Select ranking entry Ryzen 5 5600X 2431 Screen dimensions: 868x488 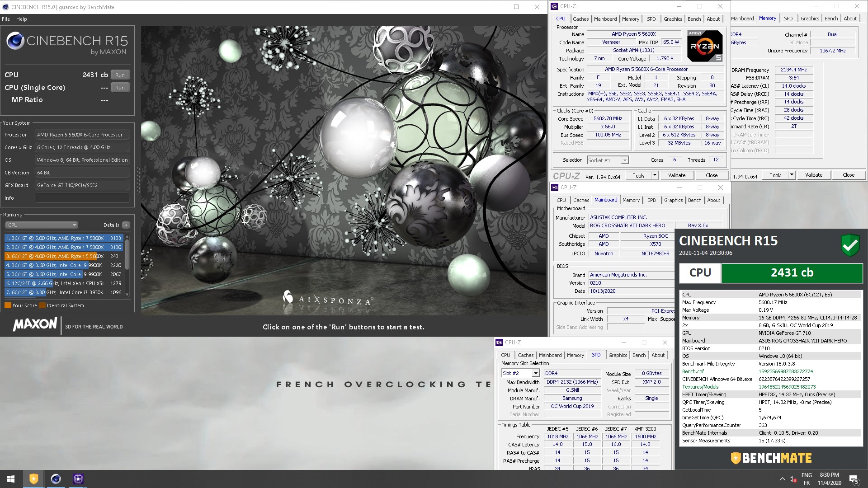coord(64,256)
